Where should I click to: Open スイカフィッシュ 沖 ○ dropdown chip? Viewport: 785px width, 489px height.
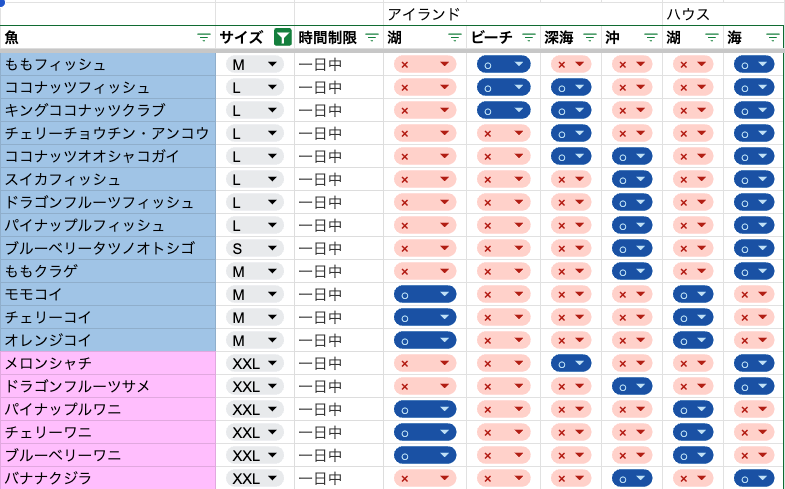(632, 180)
